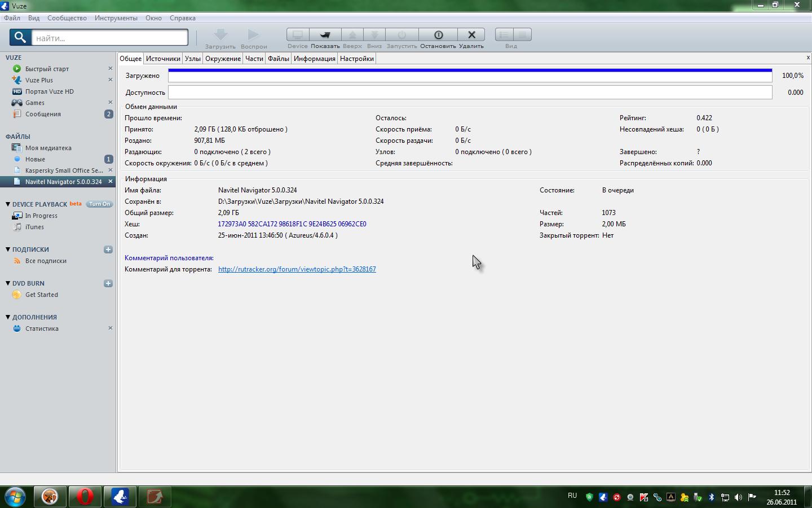
Task: Click the Запустить start toolbar icon
Action: pos(401,35)
